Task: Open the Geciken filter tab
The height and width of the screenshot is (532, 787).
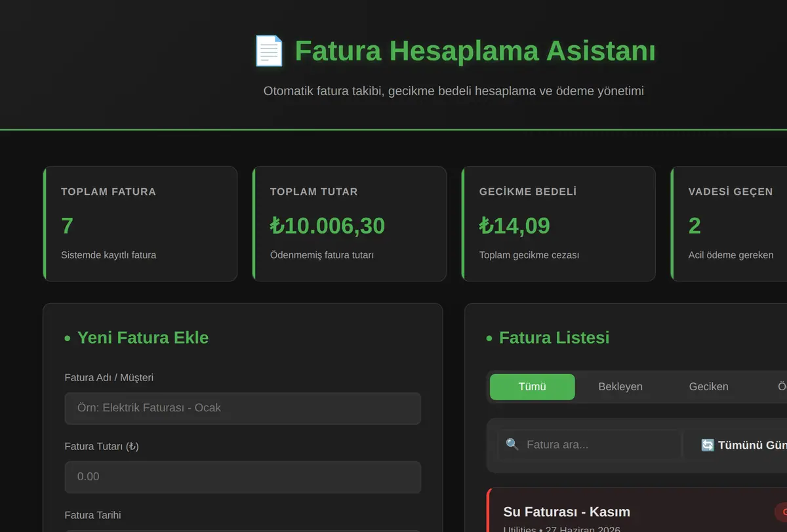Action: [x=709, y=387]
